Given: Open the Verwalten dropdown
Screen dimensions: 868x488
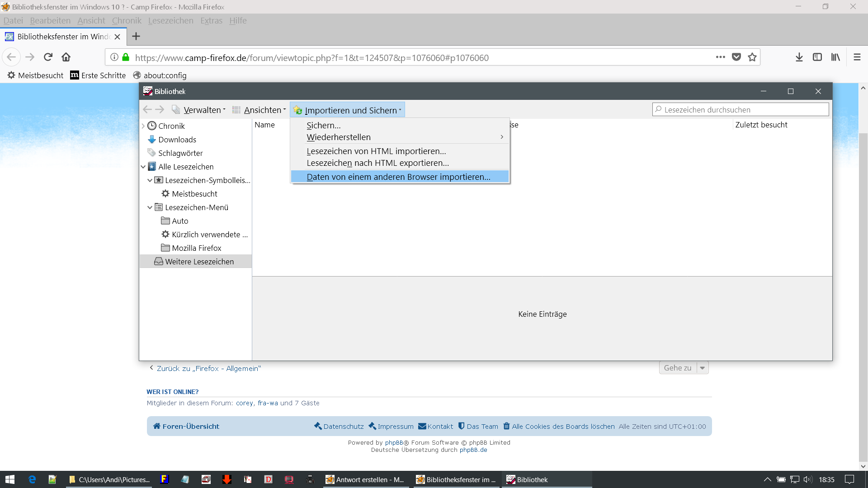Looking at the screenshot, I should (x=203, y=110).
